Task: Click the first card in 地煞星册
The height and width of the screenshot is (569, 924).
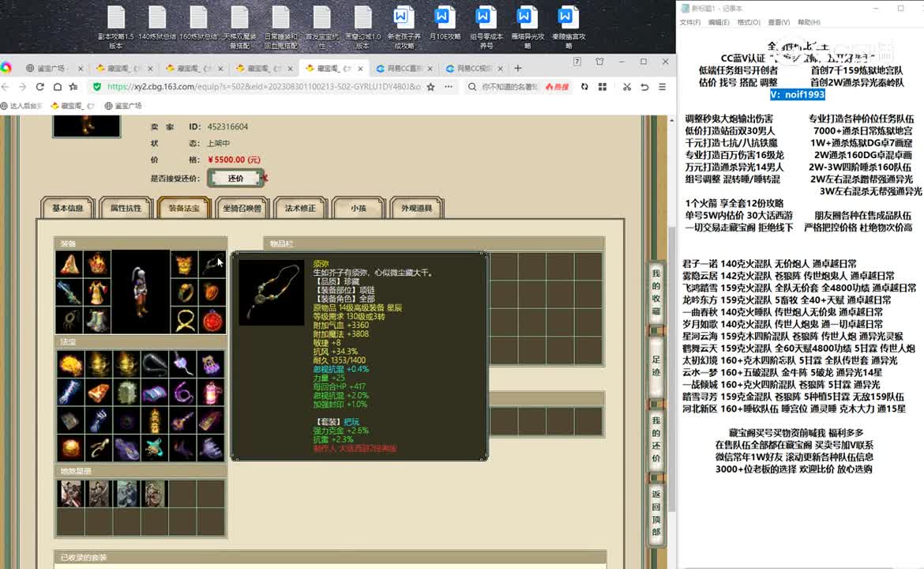Action: pos(70,493)
